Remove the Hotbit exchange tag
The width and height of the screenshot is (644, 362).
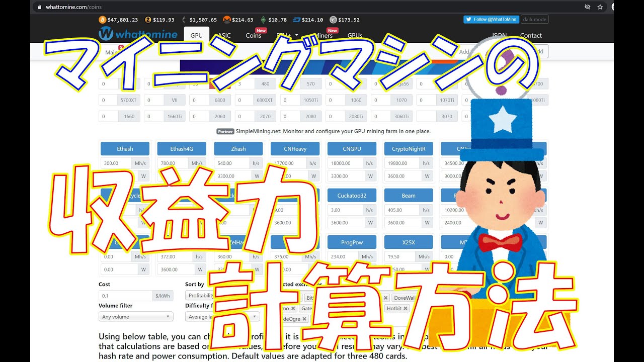coord(406,308)
